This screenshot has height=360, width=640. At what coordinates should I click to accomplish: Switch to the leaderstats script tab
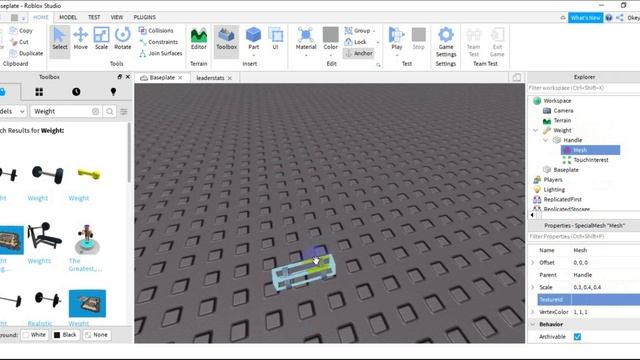click(x=210, y=78)
